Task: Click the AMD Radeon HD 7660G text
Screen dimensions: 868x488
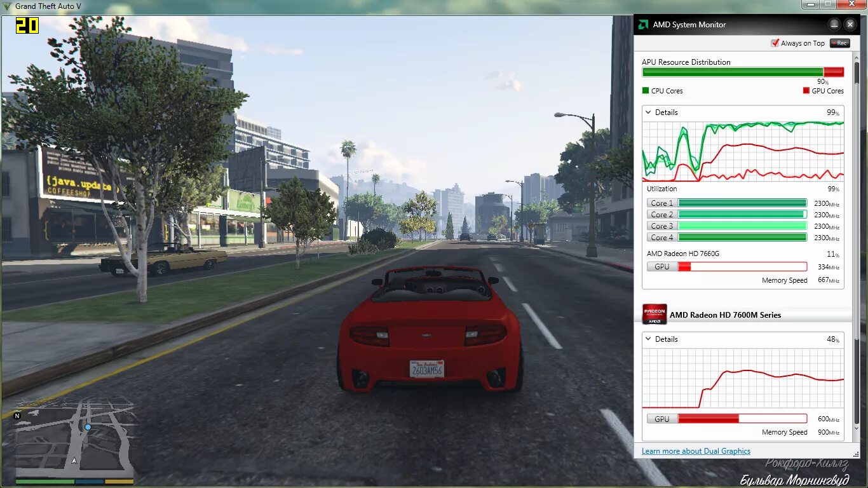Action: (683, 254)
